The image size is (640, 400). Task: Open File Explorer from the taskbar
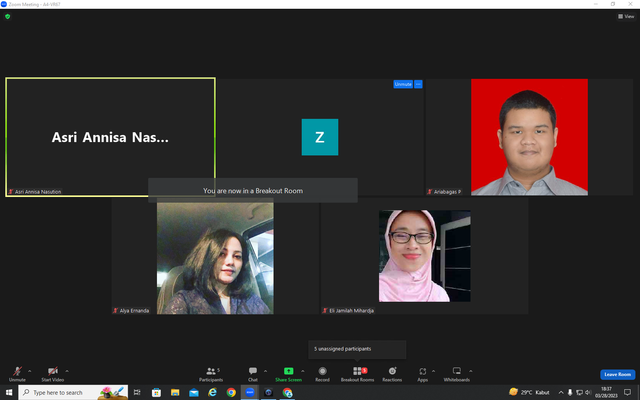(175, 392)
